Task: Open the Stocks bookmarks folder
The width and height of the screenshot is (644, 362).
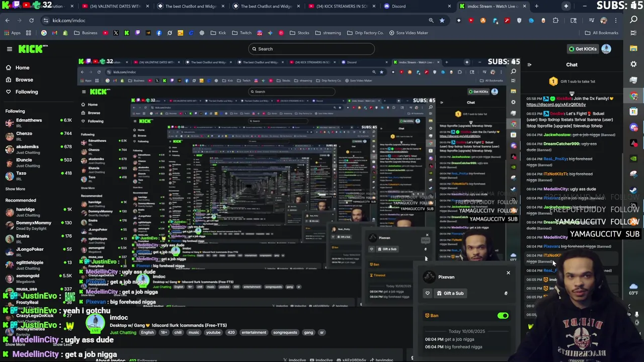Action: 299,33
